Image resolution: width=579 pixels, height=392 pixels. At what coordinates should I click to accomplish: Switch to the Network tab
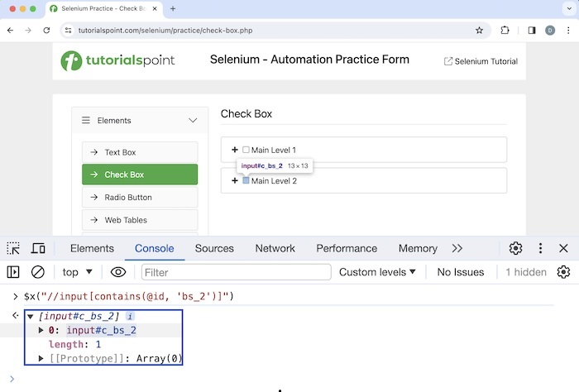(275, 248)
